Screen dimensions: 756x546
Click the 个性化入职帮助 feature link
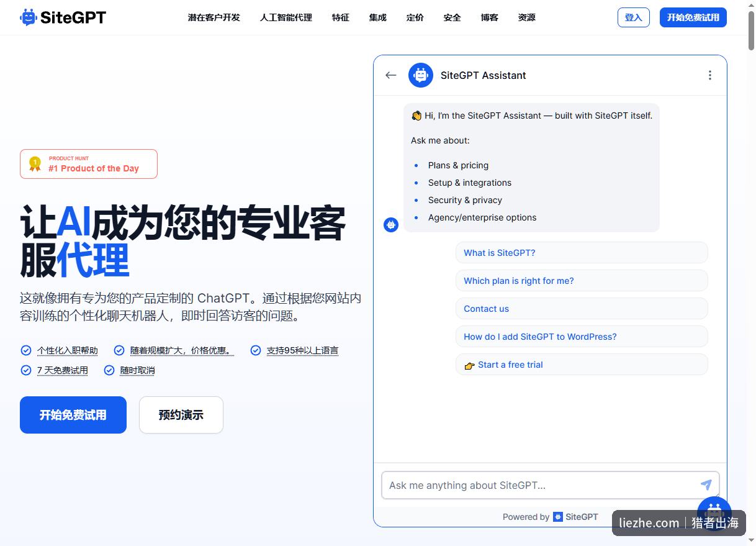[x=68, y=351]
